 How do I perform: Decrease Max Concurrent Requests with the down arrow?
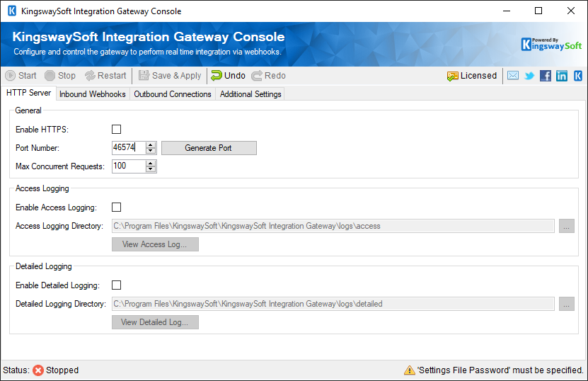pos(151,169)
